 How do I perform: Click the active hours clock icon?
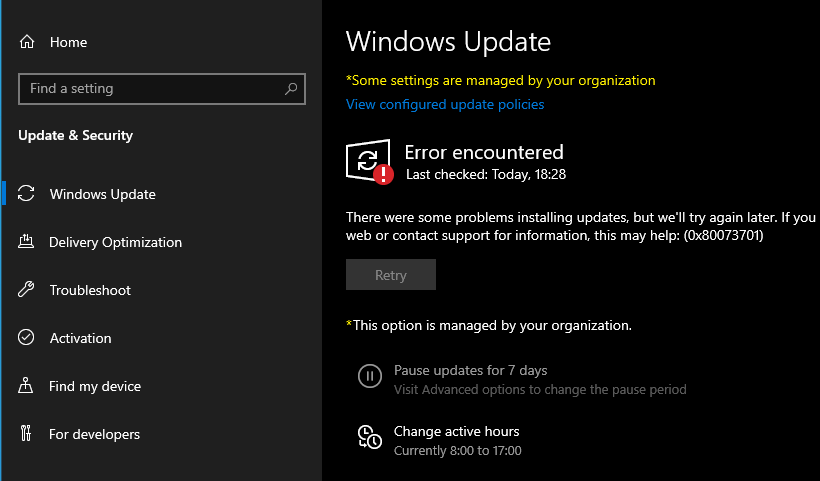pos(370,437)
